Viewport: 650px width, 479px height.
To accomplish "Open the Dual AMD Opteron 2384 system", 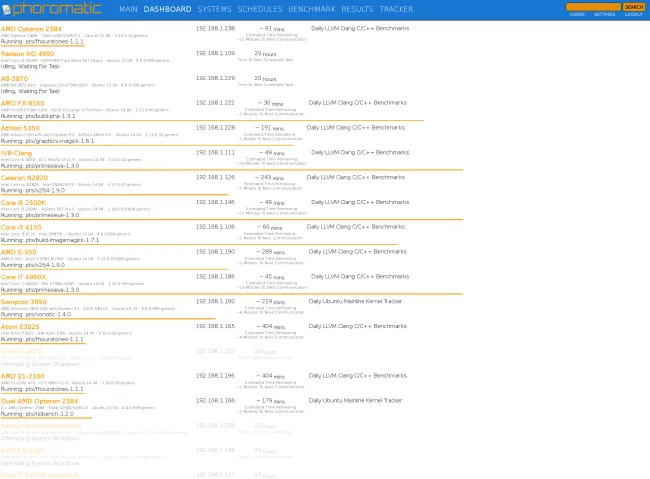I will pyautogui.click(x=39, y=401).
